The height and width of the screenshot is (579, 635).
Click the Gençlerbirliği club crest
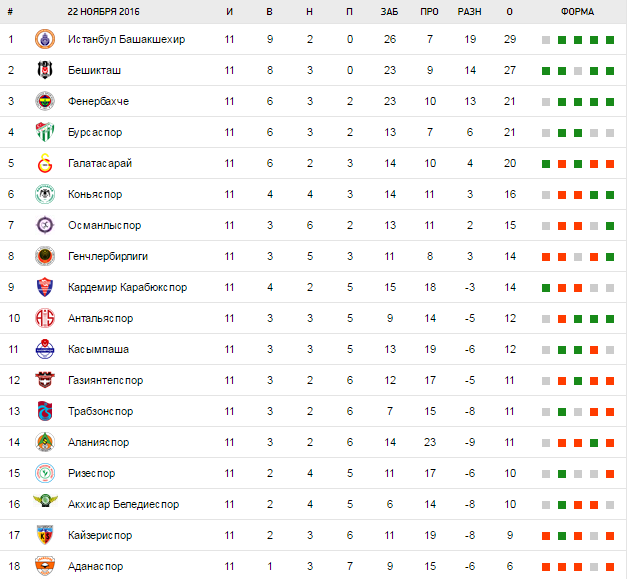(42, 257)
